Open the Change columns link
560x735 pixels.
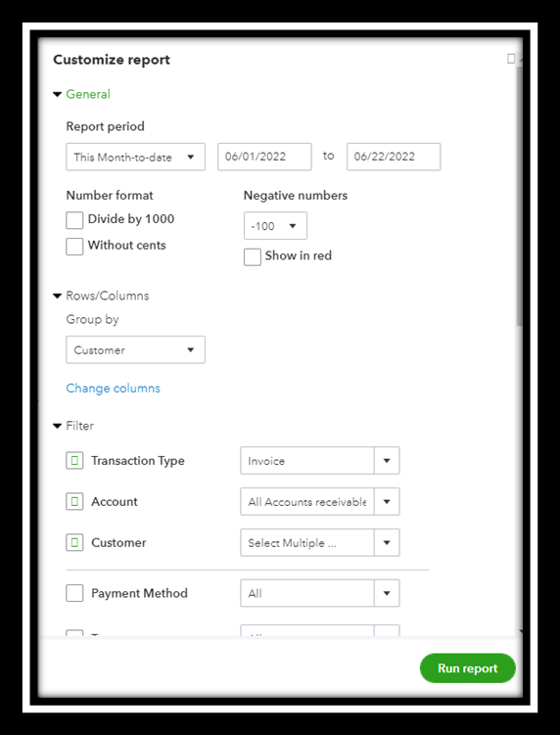coord(113,389)
